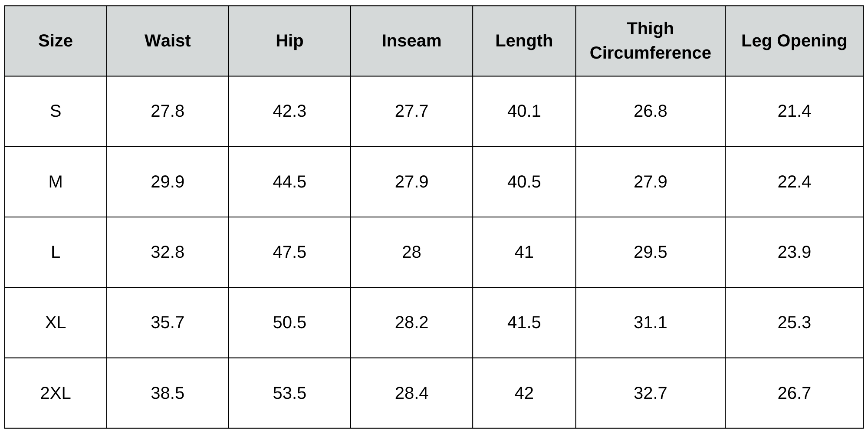Select the 2XL inseam value 28.4
Image resolution: width=868 pixels, height=434 pixels.
(x=411, y=393)
